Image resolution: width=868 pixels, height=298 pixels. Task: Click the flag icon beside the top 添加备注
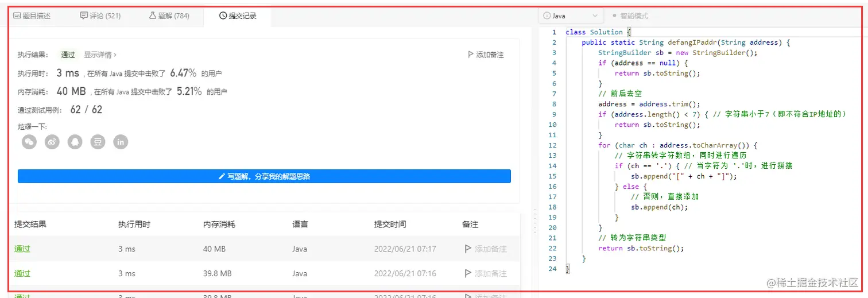click(x=471, y=55)
